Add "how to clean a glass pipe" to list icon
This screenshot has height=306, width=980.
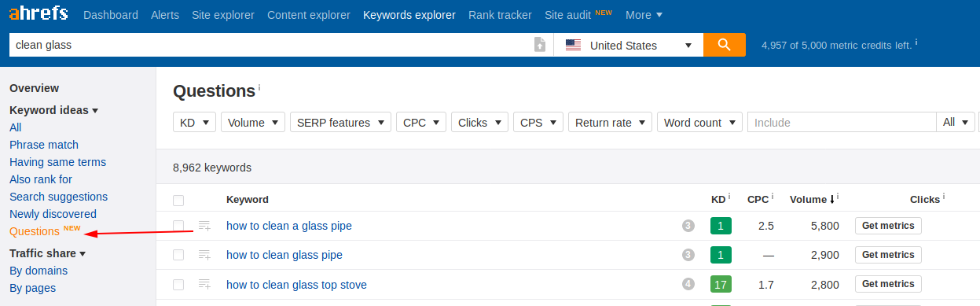[204, 226]
